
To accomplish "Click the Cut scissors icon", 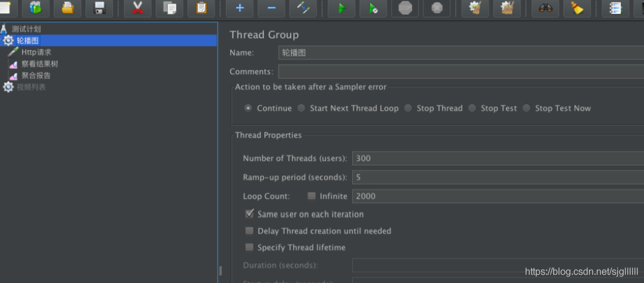I will 138,8.
